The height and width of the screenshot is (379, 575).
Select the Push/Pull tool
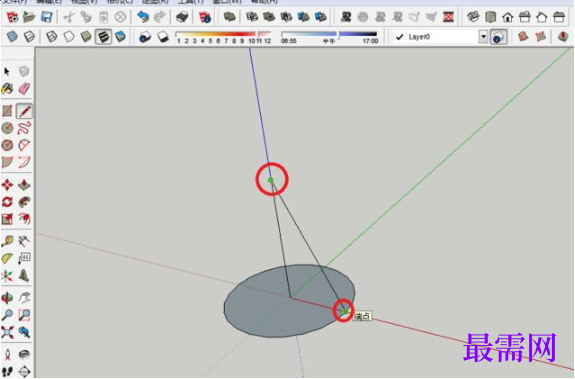[24, 184]
